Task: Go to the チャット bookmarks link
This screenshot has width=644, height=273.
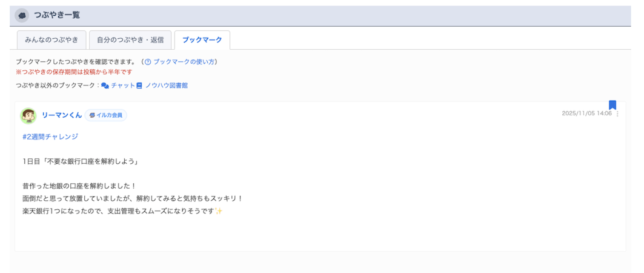Action: pos(123,86)
